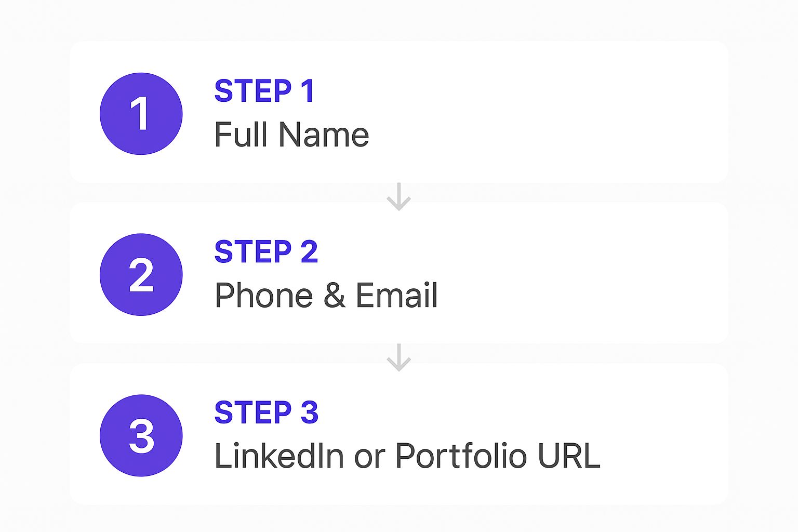Select the Full Name text
The width and height of the screenshot is (798, 532).
click(291, 135)
